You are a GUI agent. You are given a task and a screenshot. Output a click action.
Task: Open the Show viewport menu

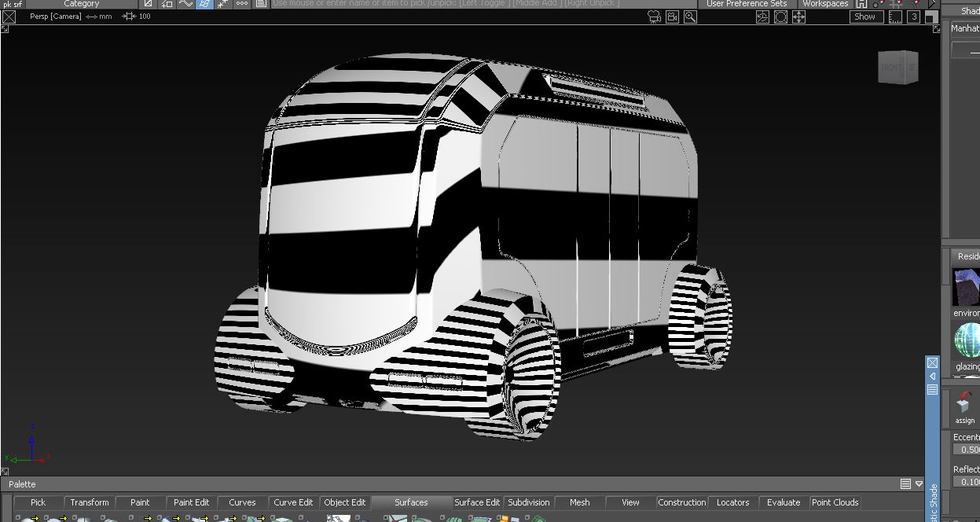(864, 17)
